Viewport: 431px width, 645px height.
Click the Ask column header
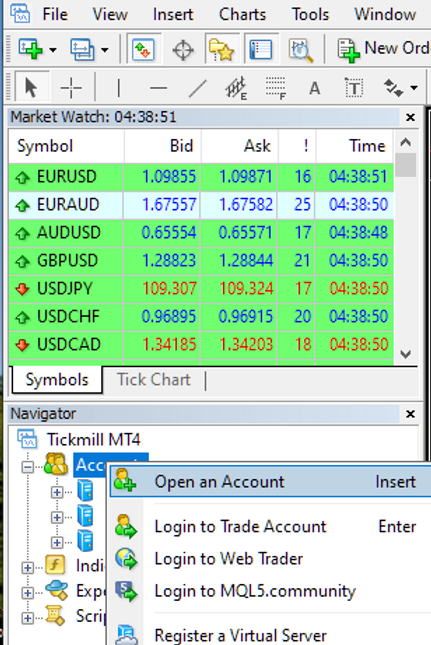pyautogui.click(x=239, y=146)
